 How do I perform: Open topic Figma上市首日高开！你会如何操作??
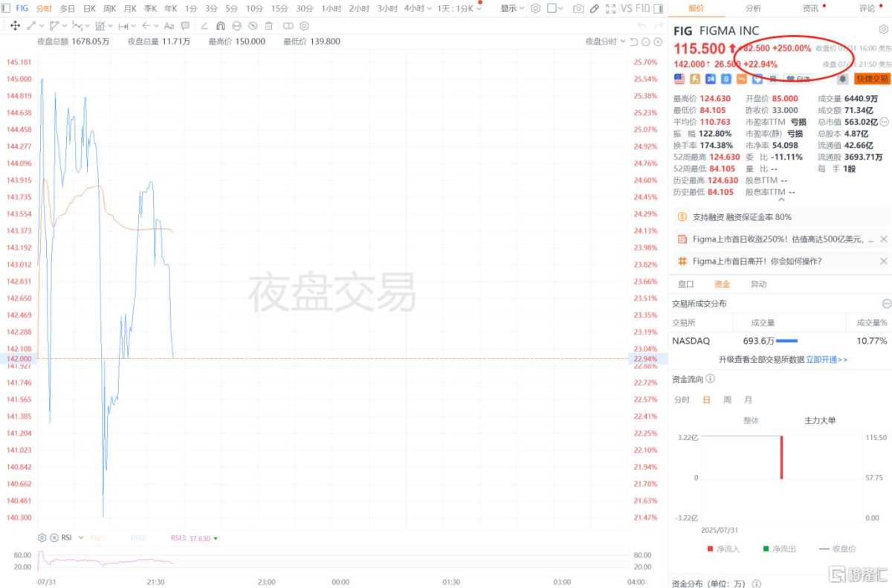pos(757,261)
